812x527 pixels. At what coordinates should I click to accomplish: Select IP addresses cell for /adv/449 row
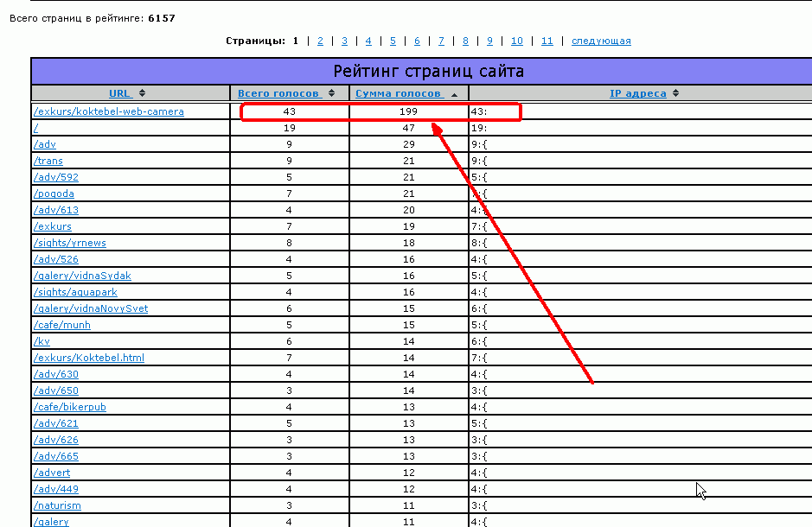click(x=641, y=489)
